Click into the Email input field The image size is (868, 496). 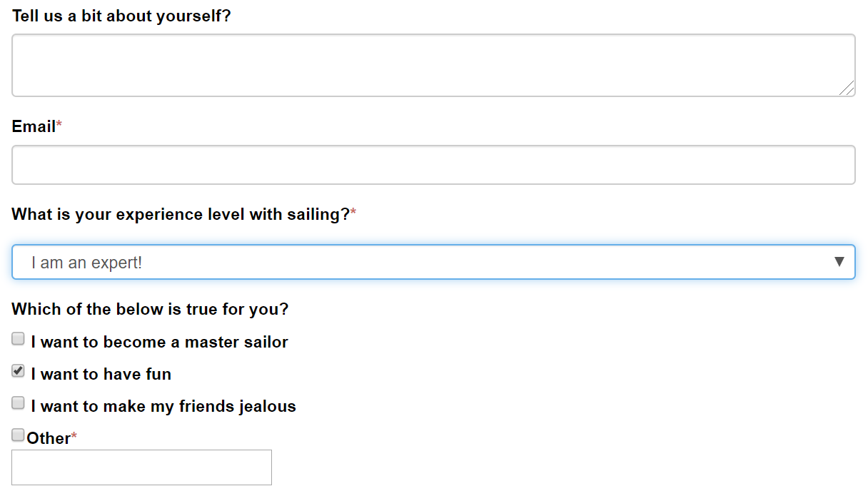click(x=433, y=165)
